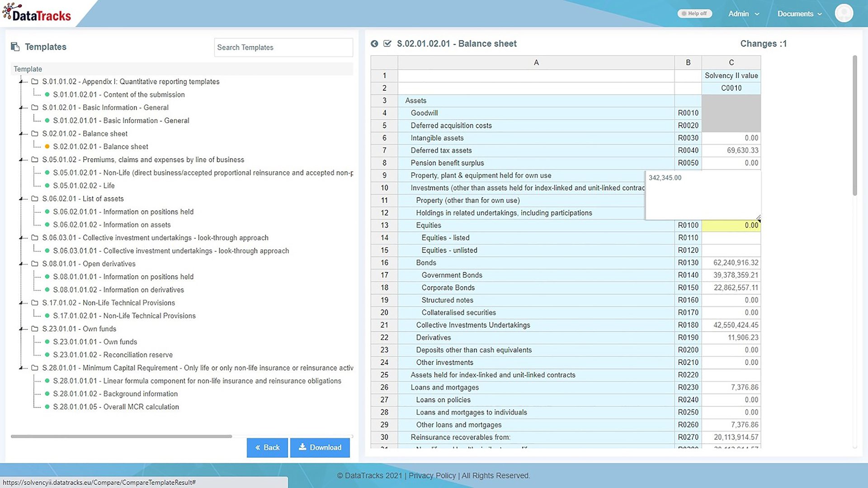Click the DataTracks logo icon
The height and width of the screenshot is (488, 868).
(8, 13)
